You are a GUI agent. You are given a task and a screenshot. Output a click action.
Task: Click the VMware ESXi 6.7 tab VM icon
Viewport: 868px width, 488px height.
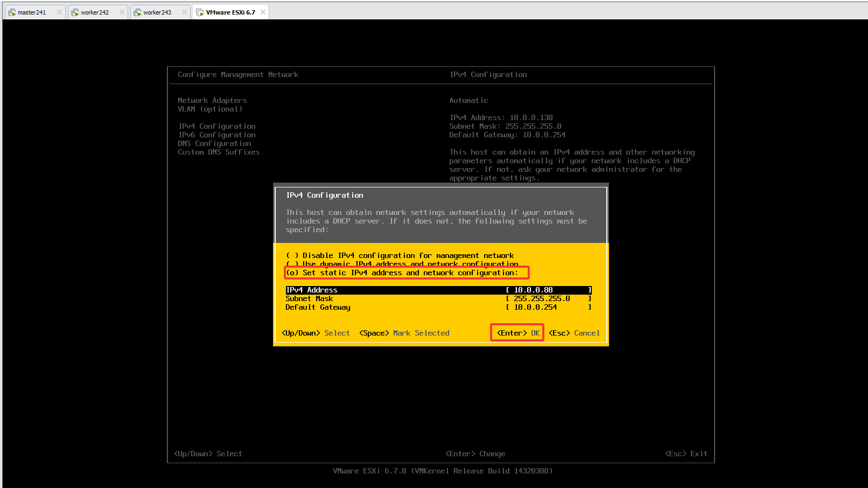pyautogui.click(x=200, y=12)
